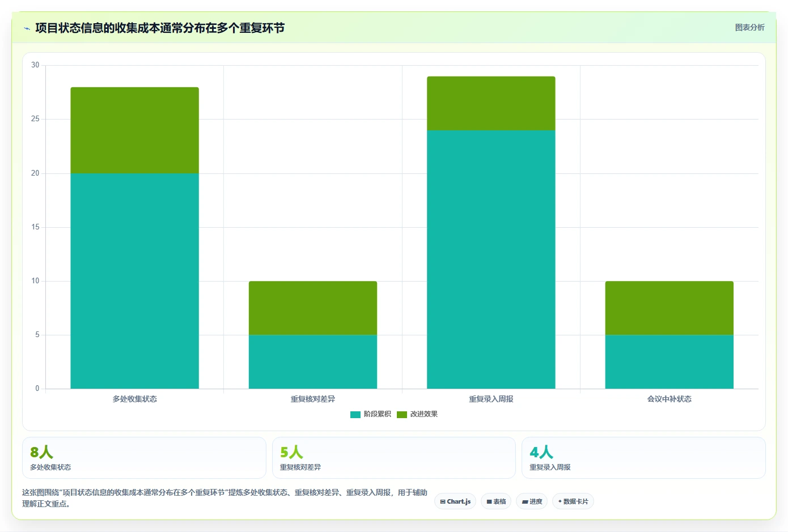Click the x-axis label 重复核对差异
The height and width of the screenshot is (532, 788).
313,399
